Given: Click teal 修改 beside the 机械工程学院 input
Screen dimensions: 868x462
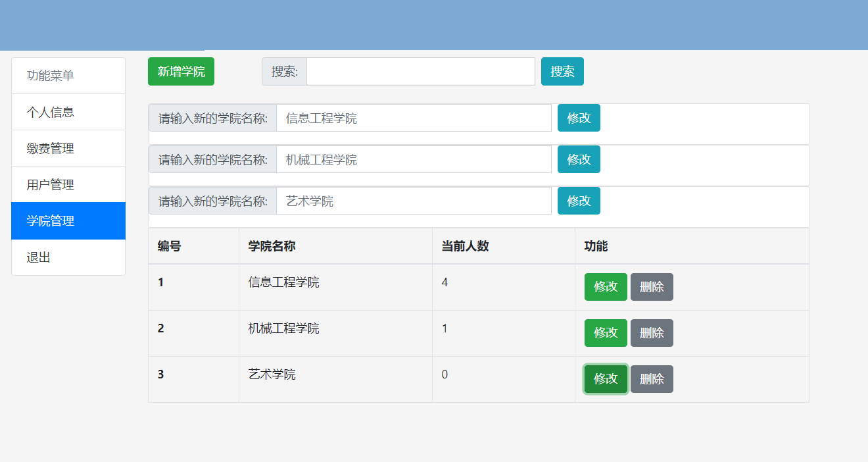Looking at the screenshot, I should click(579, 159).
